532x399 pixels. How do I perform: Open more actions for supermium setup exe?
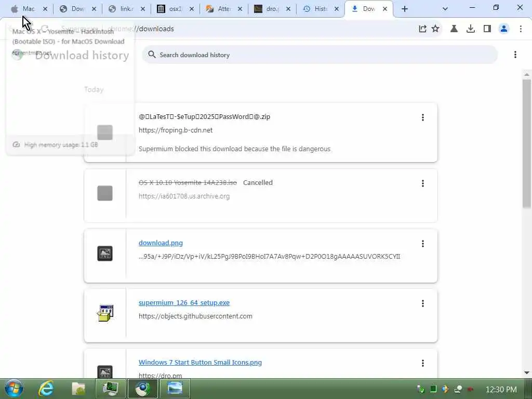coord(423,303)
